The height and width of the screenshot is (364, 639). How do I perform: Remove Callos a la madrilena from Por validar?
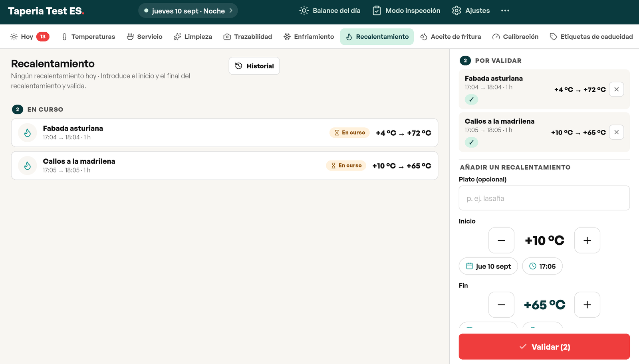pos(617,132)
